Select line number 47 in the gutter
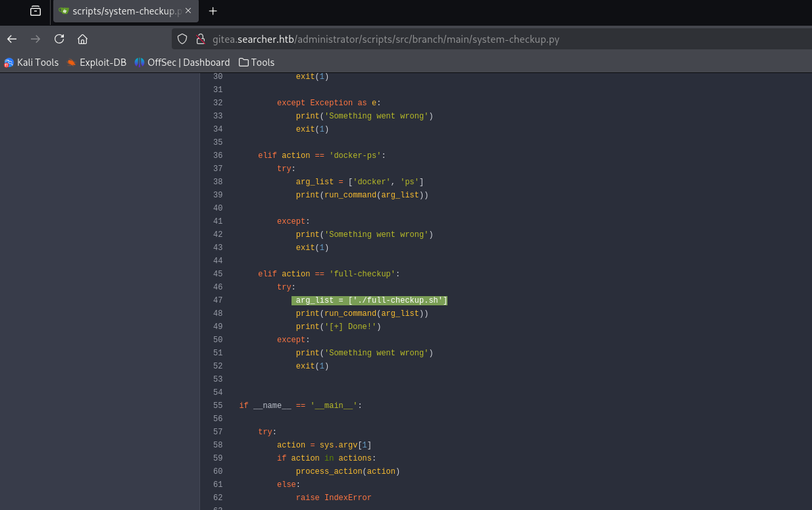Viewport: 812px width, 510px height. point(218,300)
